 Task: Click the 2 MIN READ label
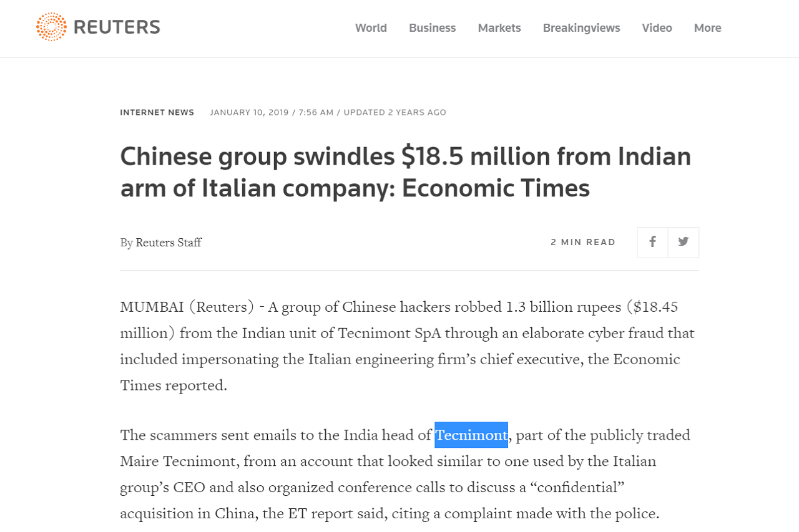coord(583,242)
